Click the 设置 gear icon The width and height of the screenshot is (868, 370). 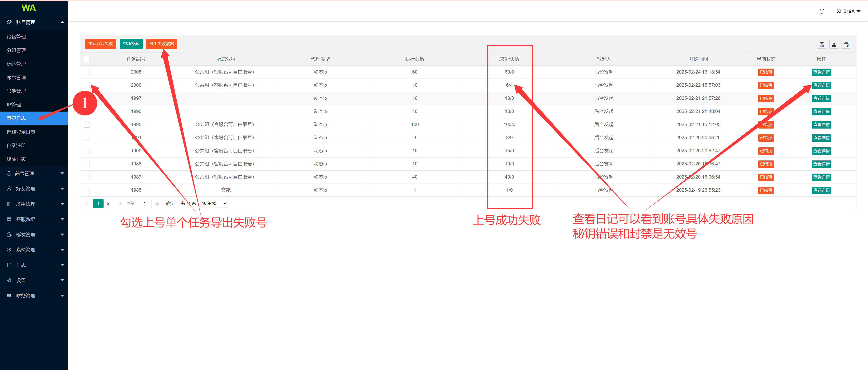point(9,280)
